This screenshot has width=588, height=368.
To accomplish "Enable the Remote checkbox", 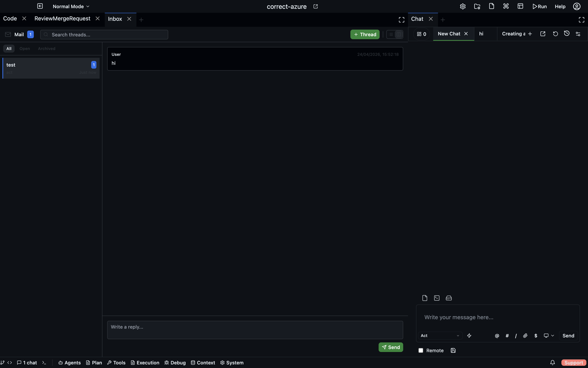I will coord(421,350).
